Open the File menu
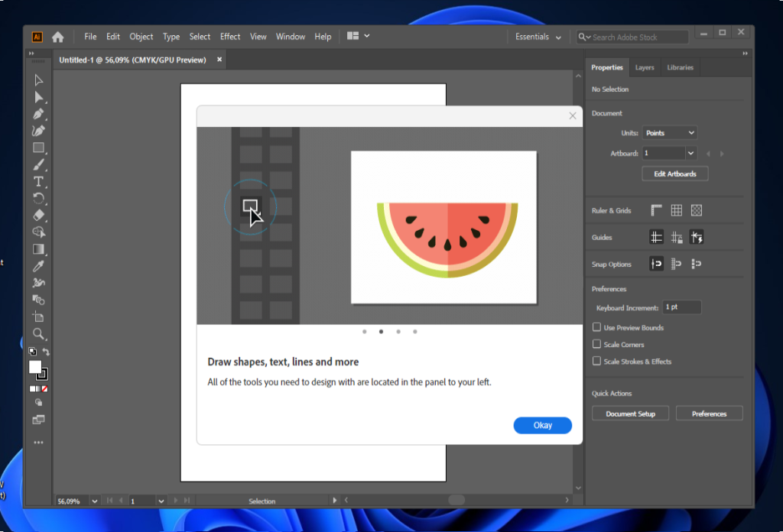The height and width of the screenshot is (532, 783). [x=90, y=37]
